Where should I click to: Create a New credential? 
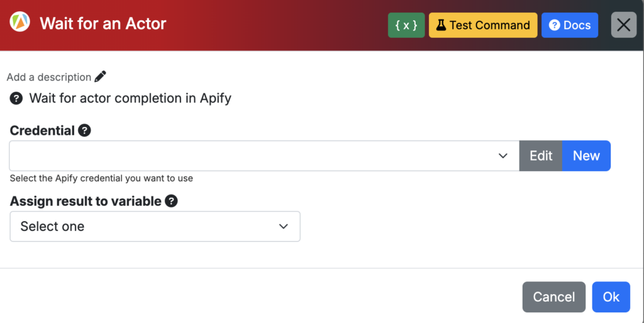coord(587,156)
